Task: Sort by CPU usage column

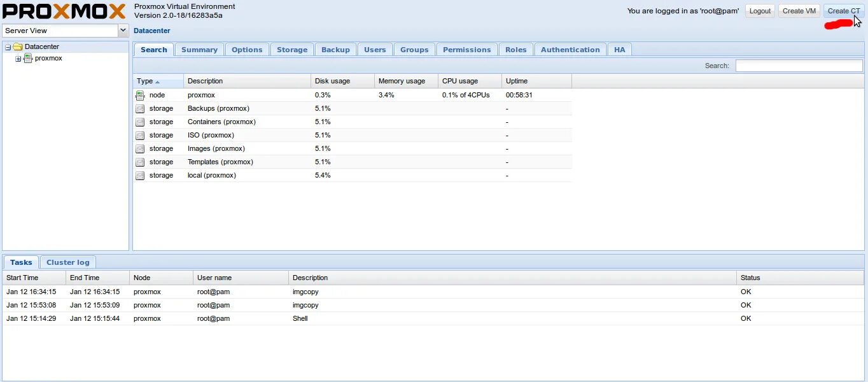Action: coord(470,81)
